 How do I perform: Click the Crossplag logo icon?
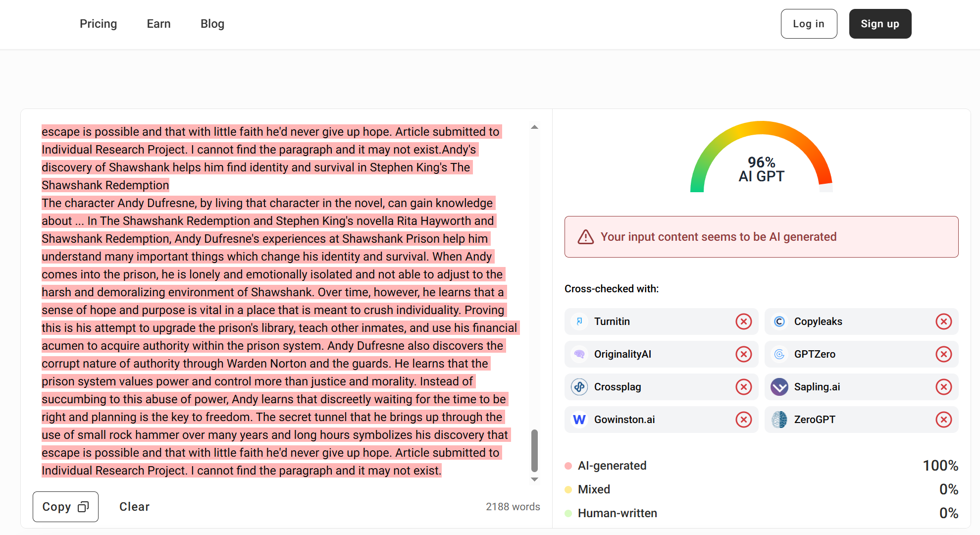579,387
